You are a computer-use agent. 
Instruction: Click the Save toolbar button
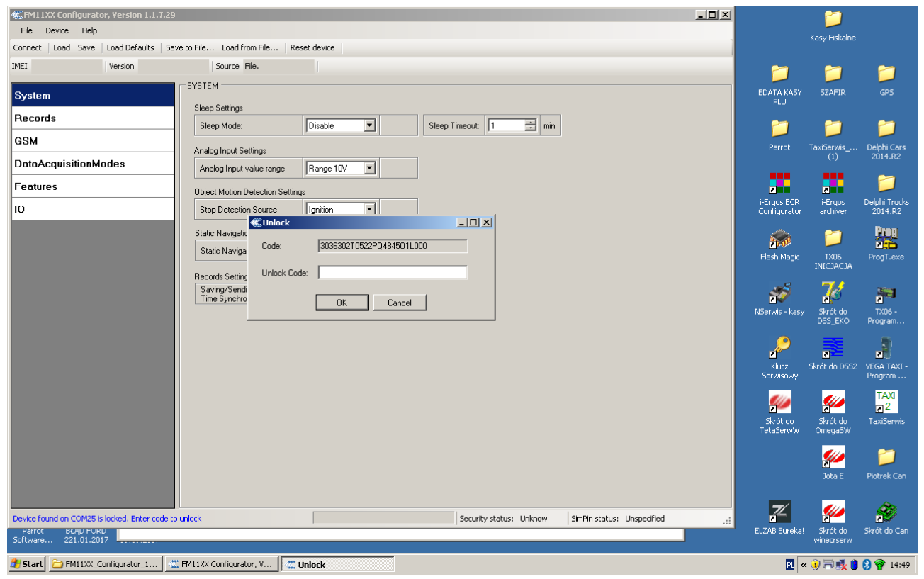pyautogui.click(x=86, y=47)
